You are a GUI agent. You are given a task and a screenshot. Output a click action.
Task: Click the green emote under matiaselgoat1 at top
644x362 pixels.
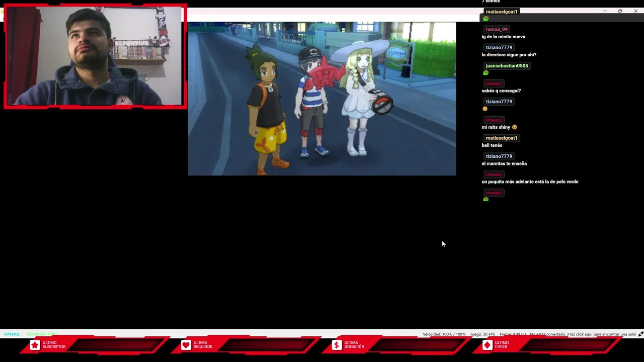click(x=486, y=19)
